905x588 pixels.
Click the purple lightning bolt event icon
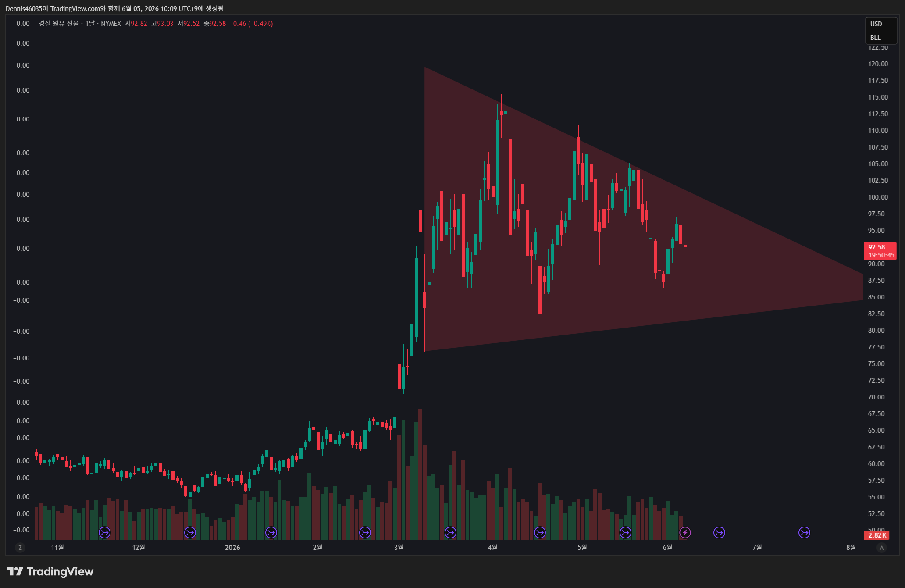(x=685, y=532)
